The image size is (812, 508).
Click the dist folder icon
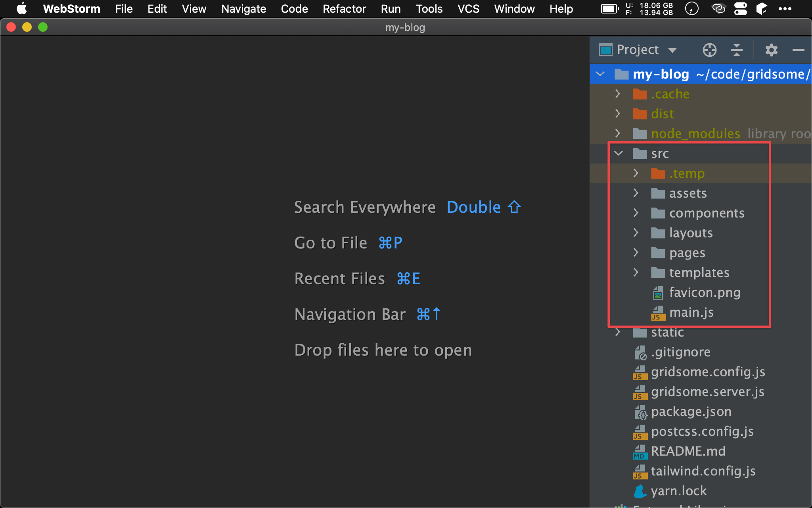pos(640,114)
